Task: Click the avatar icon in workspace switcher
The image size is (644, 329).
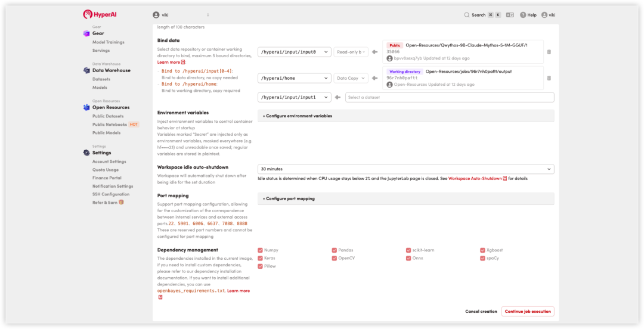Action: pos(156,15)
